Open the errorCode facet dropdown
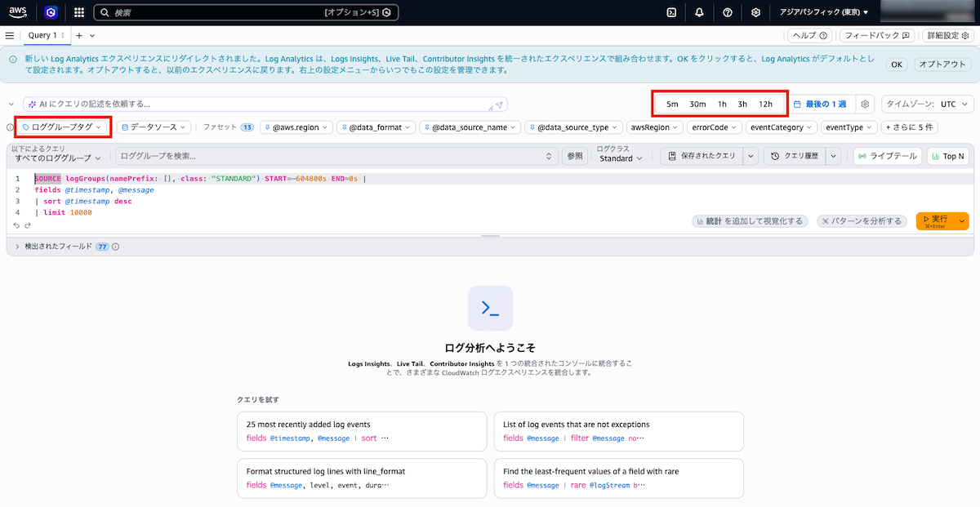Viewport: 980px width, 507px height. tap(715, 127)
